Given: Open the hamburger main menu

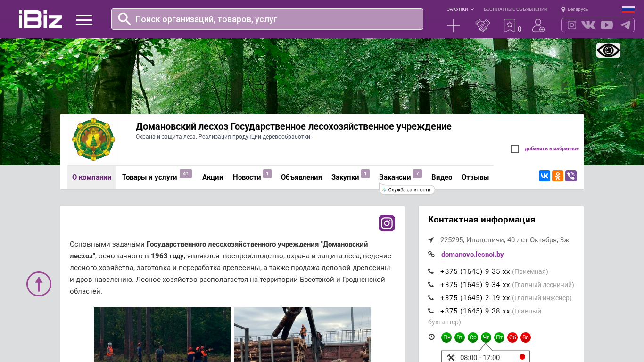Looking at the screenshot, I should pyautogui.click(x=84, y=20).
